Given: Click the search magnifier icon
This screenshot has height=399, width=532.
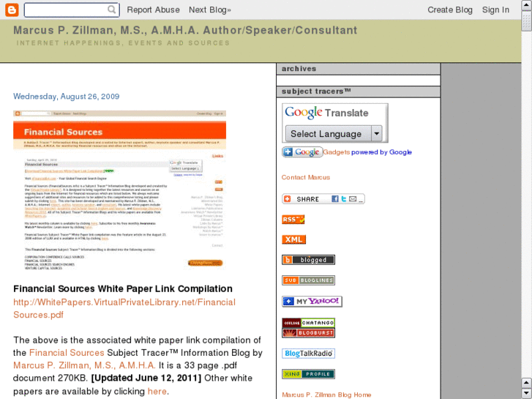Looking at the screenshot, I should point(112,10).
